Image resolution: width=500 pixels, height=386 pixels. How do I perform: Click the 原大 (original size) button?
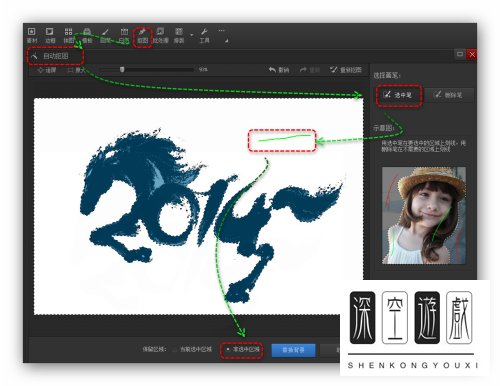tap(76, 70)
